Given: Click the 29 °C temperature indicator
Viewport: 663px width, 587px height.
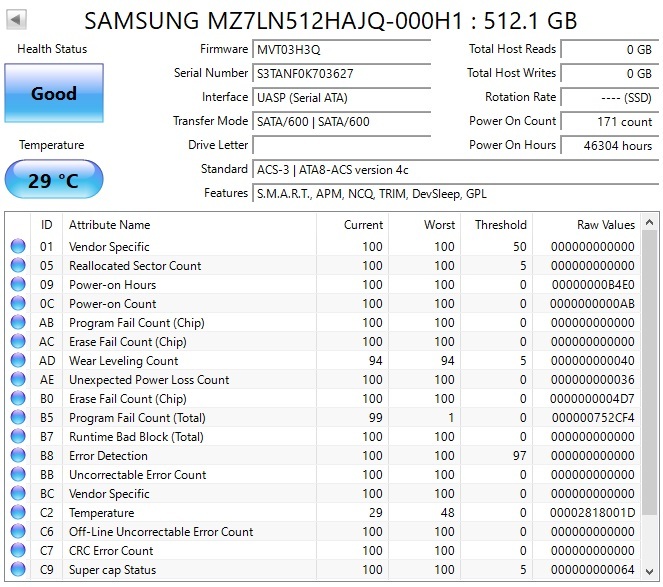Looking at the screenshot, I should (54, 181).
